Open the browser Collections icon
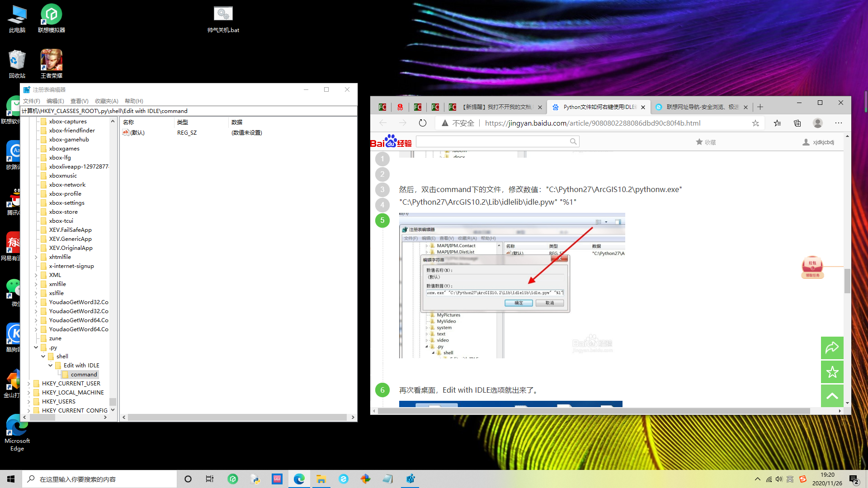 pyautogui.click(x=797, y=123)
